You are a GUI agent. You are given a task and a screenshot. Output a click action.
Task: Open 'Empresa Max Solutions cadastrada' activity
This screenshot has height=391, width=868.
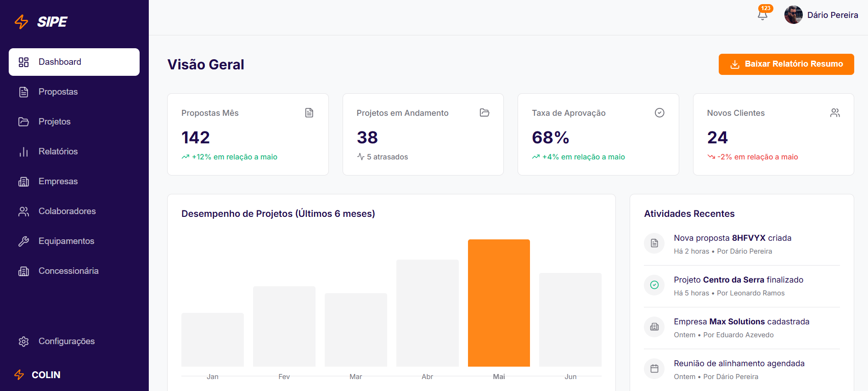pyautogui.click(x=742, y=328)
